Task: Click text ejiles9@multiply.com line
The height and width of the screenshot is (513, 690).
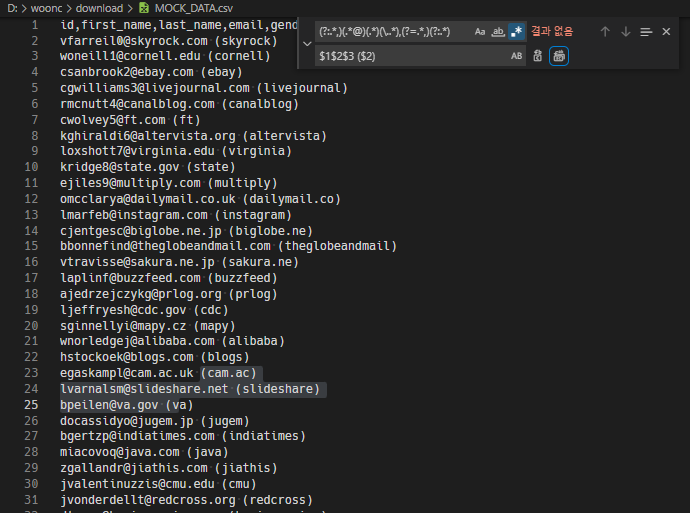Action: (x=169, y=183)
